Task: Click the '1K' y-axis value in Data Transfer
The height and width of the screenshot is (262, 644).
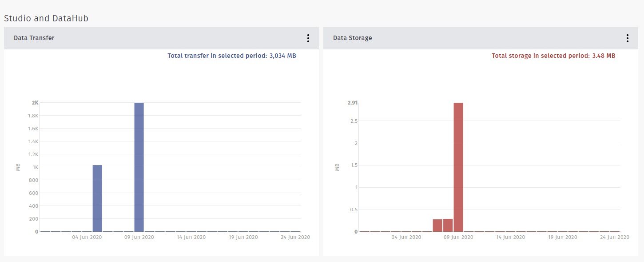Action: point(35,167)
